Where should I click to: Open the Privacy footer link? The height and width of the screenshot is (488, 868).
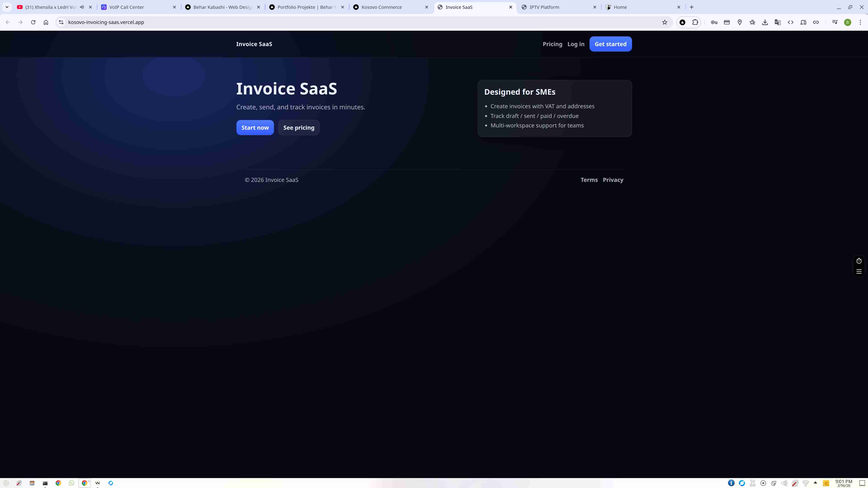[x=613, y=180]
